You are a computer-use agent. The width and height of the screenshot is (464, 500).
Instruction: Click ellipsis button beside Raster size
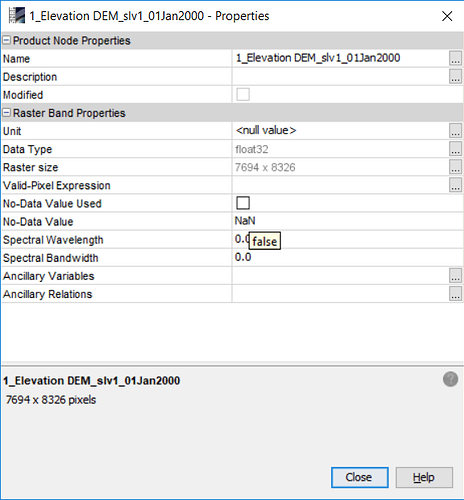pos(455,167)
